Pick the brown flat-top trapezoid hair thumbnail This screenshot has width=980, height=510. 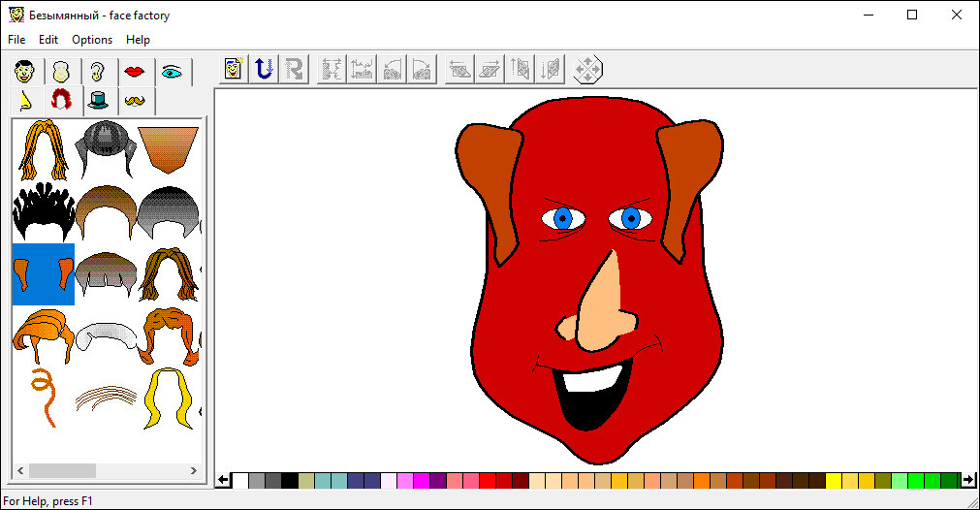coord(168,150)
